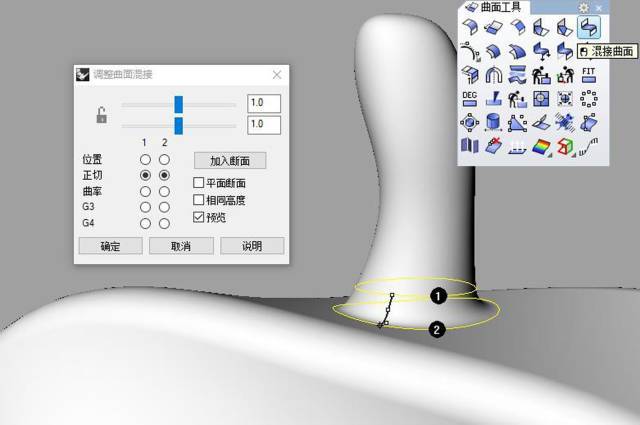The image size is (640, 425).
Task: Select the dotted circle control points icon
Action: (x=589, y=98)
